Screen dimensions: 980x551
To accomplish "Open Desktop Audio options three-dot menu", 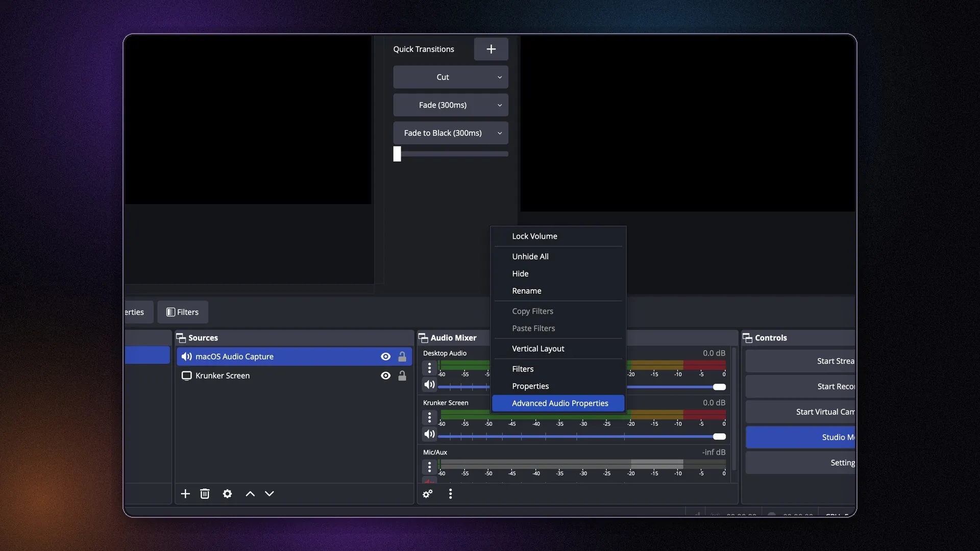I will pos(429,368).
